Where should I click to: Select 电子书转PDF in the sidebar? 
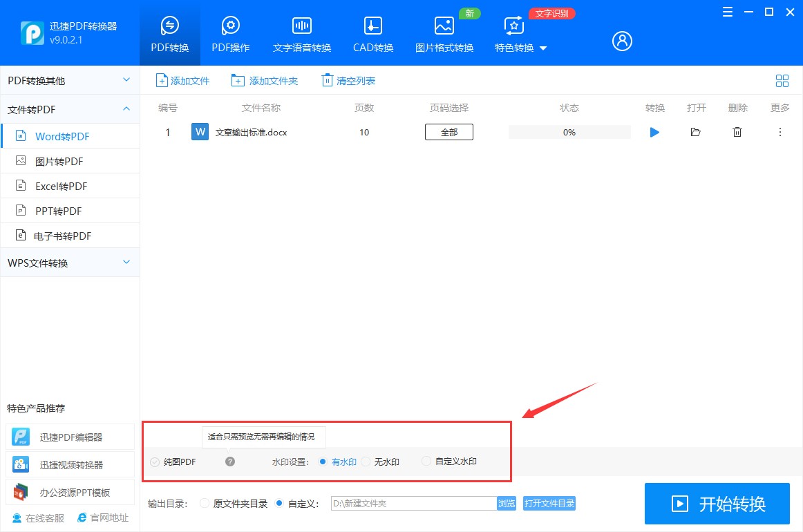tap(70, 236)
